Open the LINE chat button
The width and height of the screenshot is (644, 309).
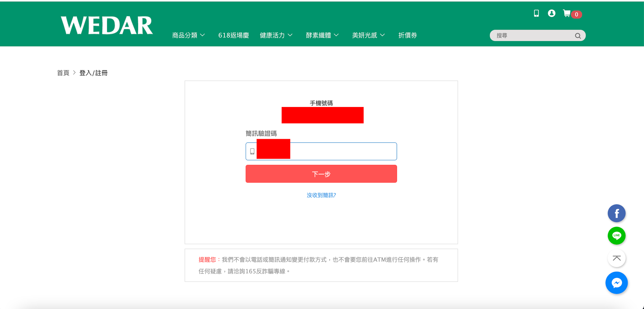click(x=616, y=236)
